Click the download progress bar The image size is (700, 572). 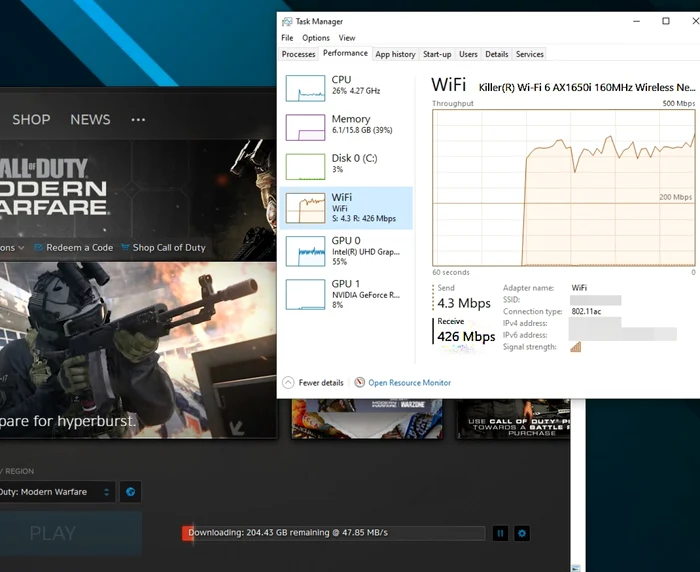tap(333, 533)
